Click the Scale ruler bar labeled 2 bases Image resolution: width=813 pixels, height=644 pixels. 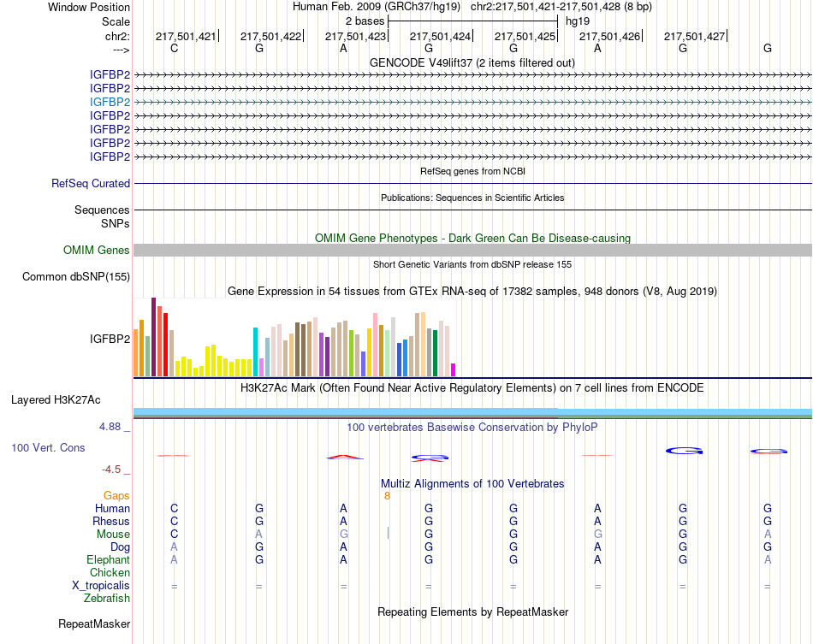(473, 21)
